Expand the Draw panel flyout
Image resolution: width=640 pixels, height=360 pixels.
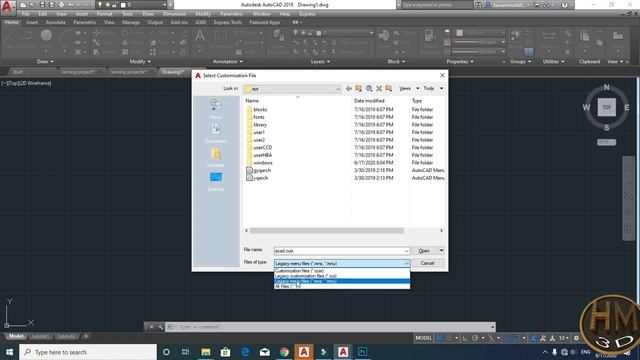pos(45,62)
